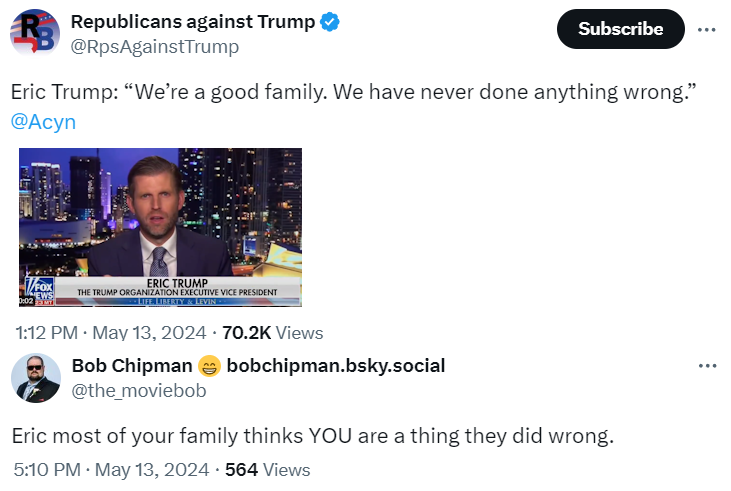View the 70.2K Views count
This screenshot has height=491, width=731.
(272, 332)
